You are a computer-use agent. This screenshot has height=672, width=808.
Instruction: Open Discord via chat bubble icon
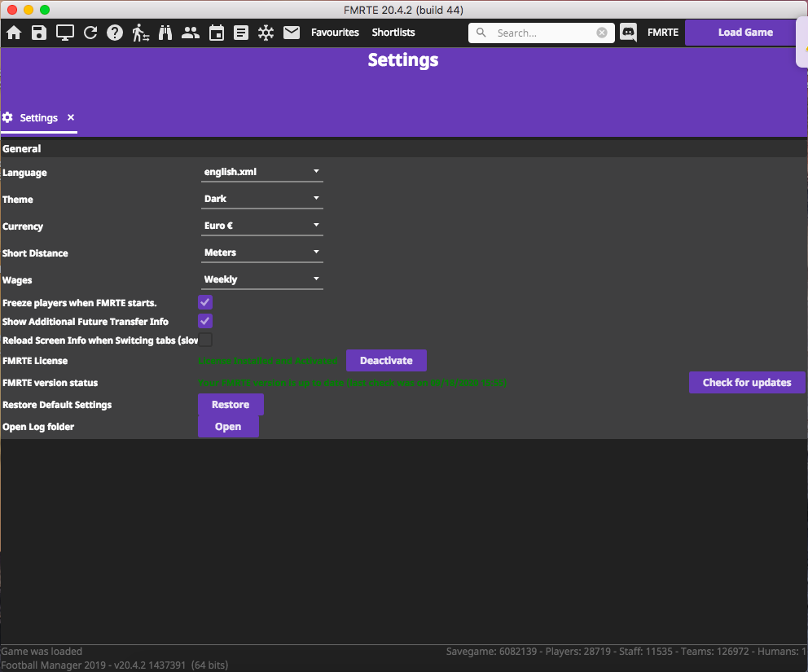tap(628, 33)
